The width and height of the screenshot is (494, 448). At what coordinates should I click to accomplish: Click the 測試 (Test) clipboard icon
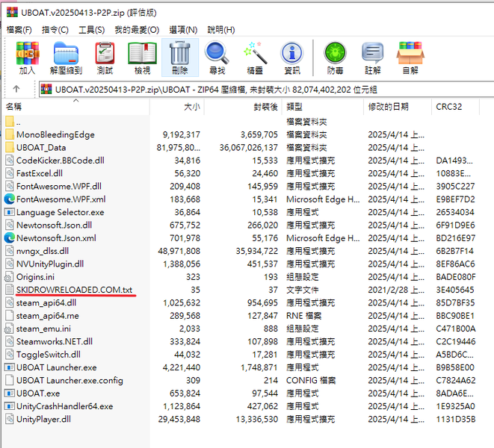(105, 54)
